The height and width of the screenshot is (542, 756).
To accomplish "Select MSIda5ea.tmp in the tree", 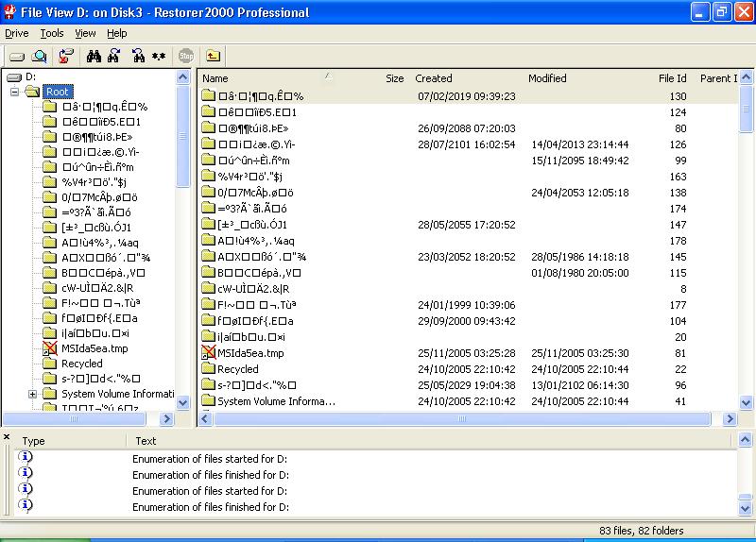I will tap(94, 347).
